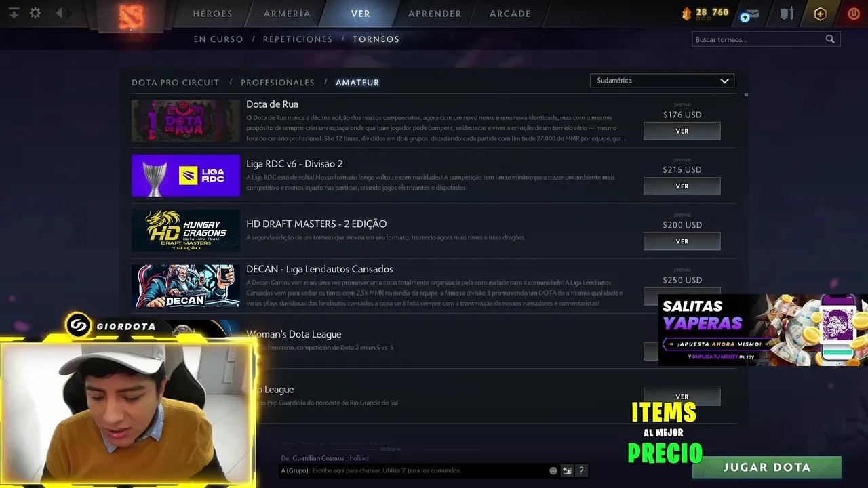The width and height of the screenshot is (868, 488).
Task: Show Dota Pro Circuit tournaments
Action: (x=176, y=83)
